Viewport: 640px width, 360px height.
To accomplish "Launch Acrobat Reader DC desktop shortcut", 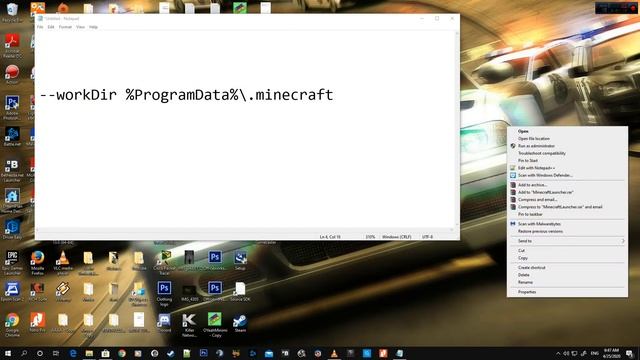I will tap(12, 45).
